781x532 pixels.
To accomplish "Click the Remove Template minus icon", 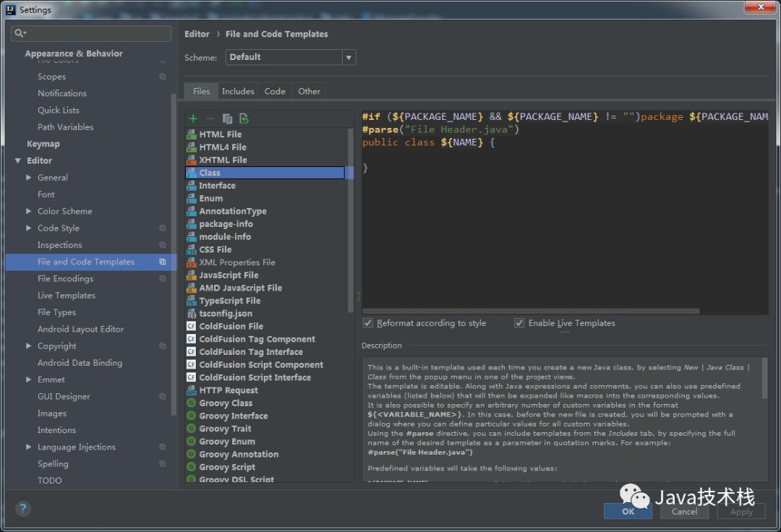I will pyautogui.click(x=210, y=119).
